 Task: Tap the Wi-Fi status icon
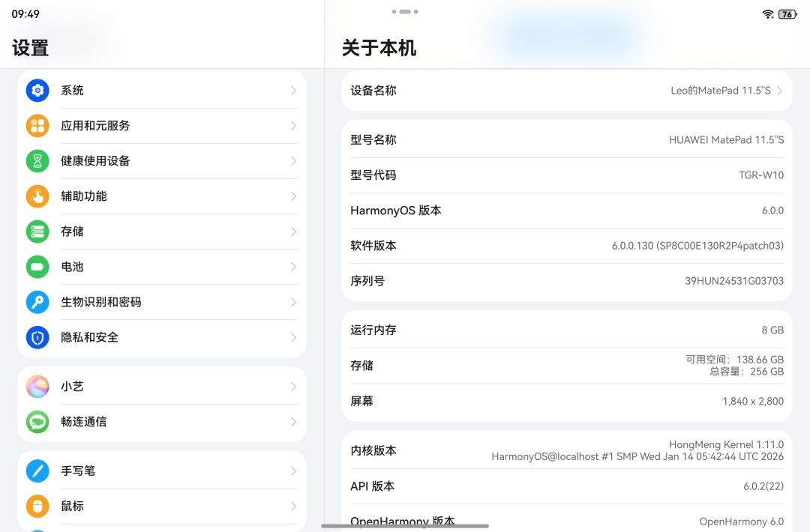tap(768, 14)
